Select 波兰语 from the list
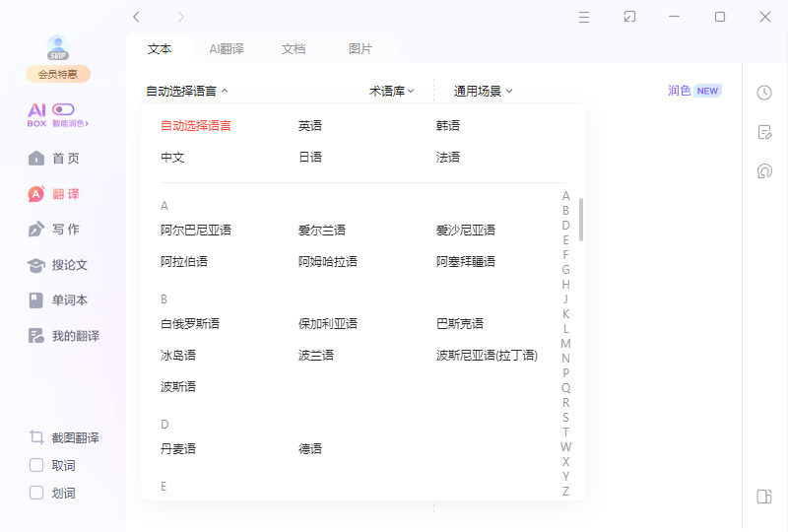 tap(316, 356)
